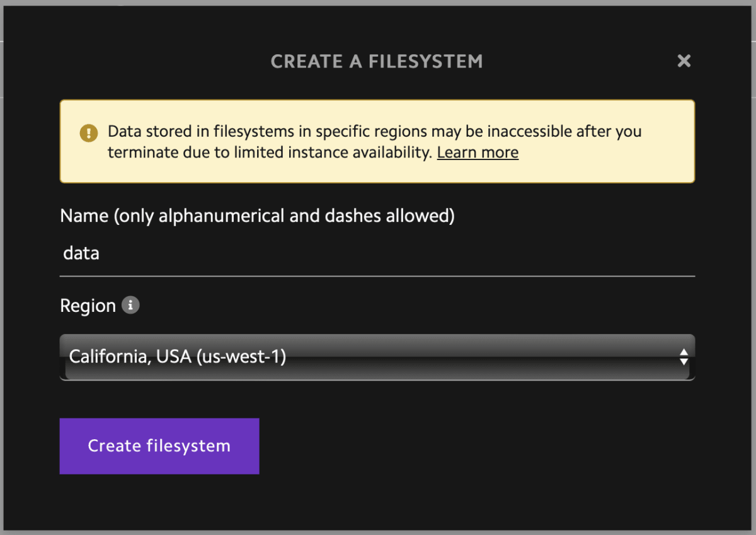The height and width of the screenshot is (535, 756).
Task: Open the Learn more link
Action: click(x=478, y=152)
